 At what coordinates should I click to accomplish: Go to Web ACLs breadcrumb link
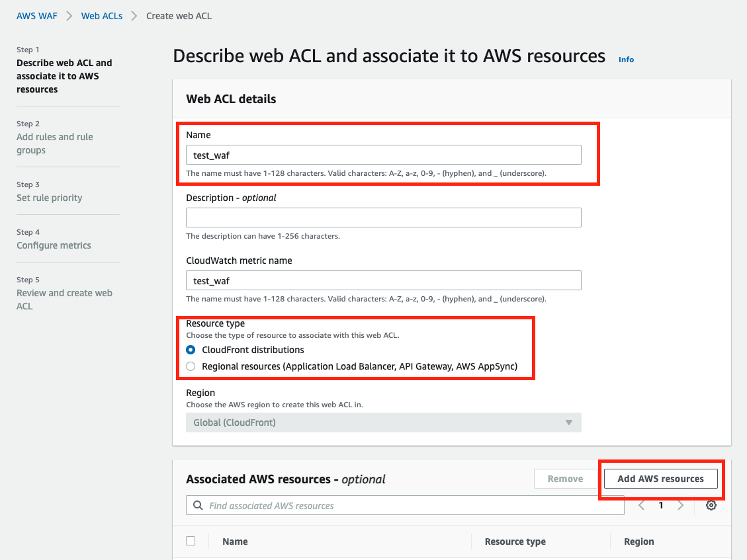(102, 16)
